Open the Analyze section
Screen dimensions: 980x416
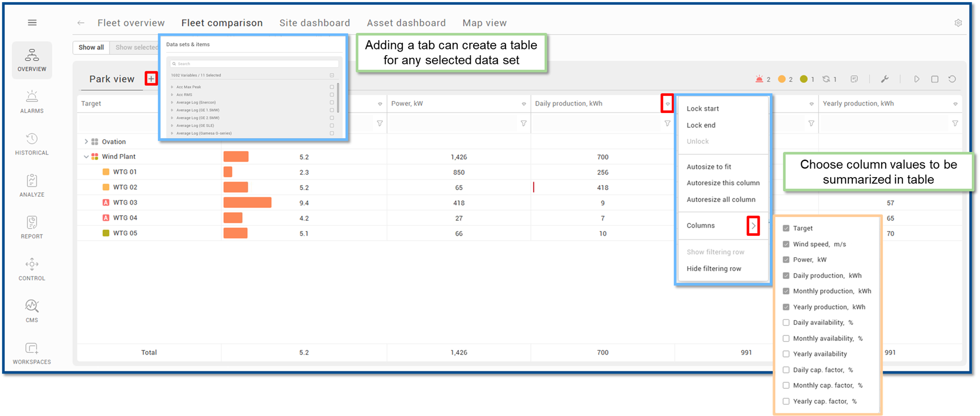[x=32, y=185]
